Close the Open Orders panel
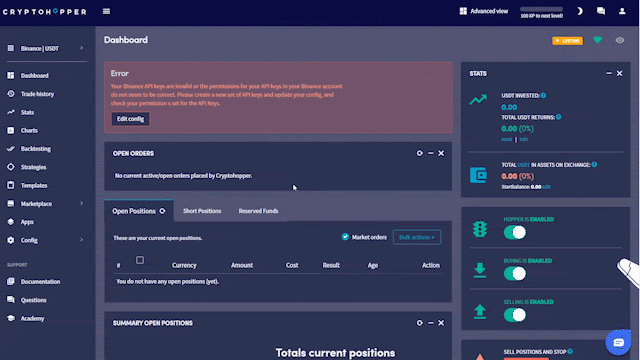The height and width of the screenshot is (360, 640). pos(441,153)
